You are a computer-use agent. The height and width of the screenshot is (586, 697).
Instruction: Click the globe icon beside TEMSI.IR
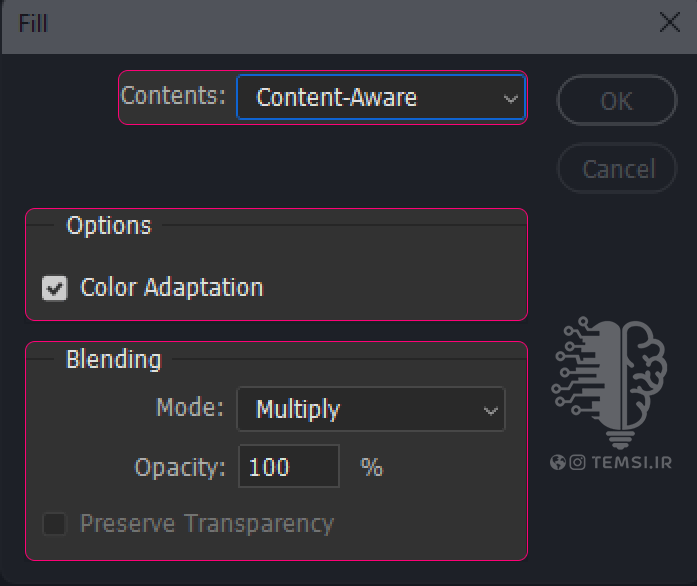tap(557, 462)
